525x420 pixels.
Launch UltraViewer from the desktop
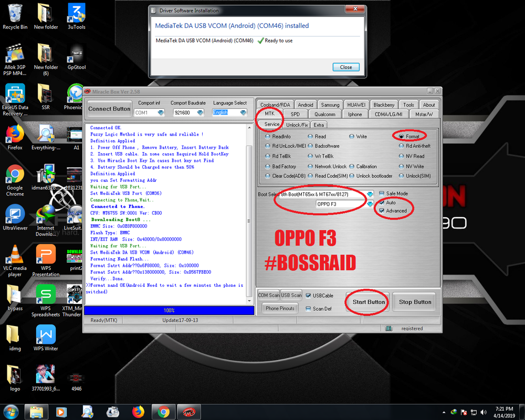coord(15,218)
